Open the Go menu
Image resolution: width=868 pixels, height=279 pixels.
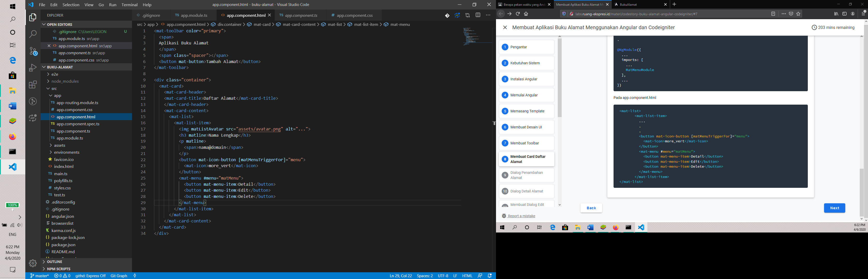pyautogui.click(x=101, y=5)
